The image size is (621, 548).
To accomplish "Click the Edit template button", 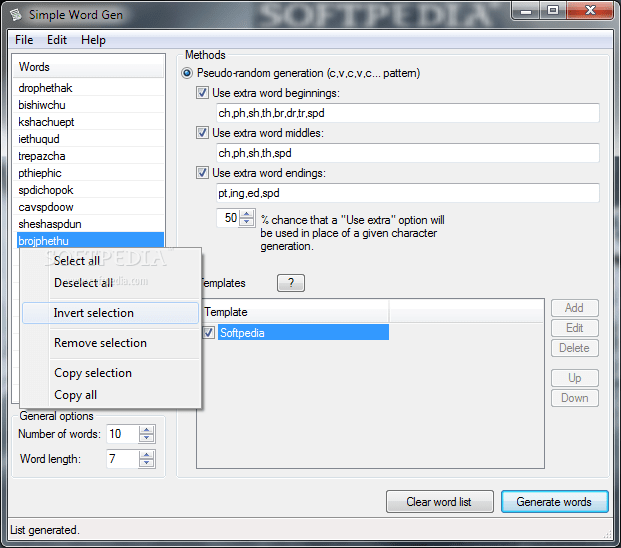I will click(575, 328).
